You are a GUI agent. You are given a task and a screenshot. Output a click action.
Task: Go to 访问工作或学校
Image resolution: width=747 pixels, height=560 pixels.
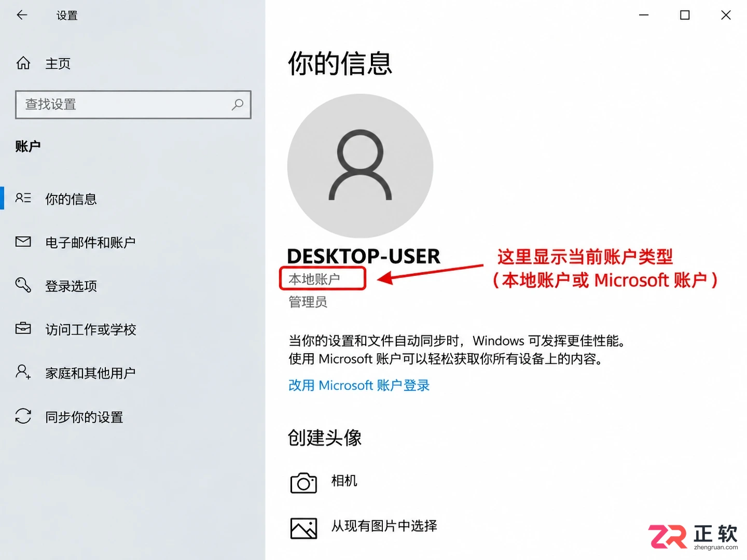coord(91,330)
